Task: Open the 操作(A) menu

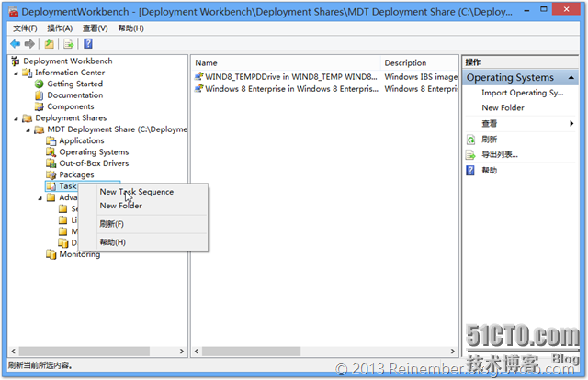Action: pos(60,28)
